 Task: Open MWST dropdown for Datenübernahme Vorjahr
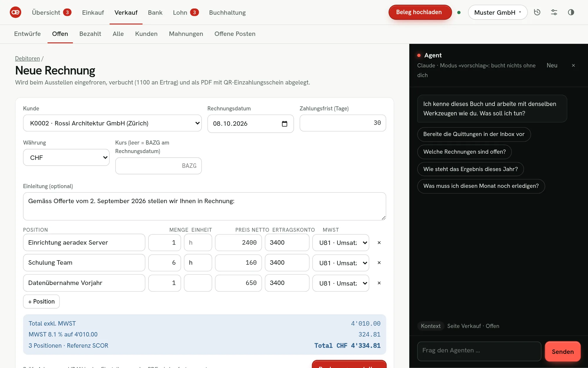pos(340,283)
